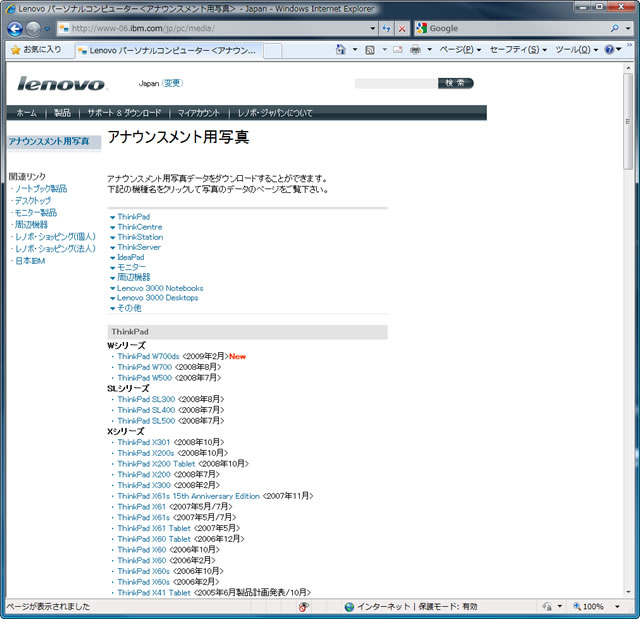Click the Forward navigation arrow
The height and width of the screenshot is (619, 640).
point(33,29)
